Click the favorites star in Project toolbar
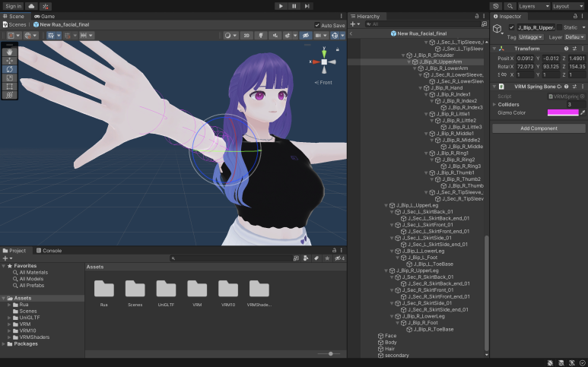588x367 pixels. coord(327,258)
